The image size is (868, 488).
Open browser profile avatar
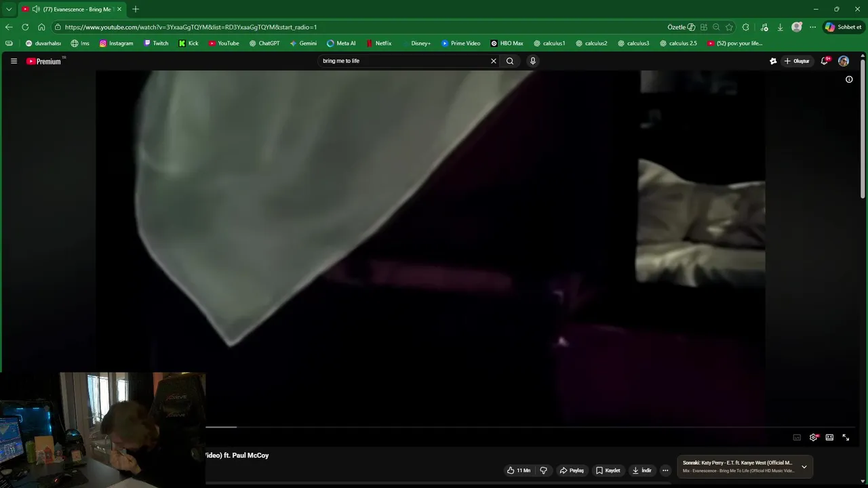(x=797, y=27)
